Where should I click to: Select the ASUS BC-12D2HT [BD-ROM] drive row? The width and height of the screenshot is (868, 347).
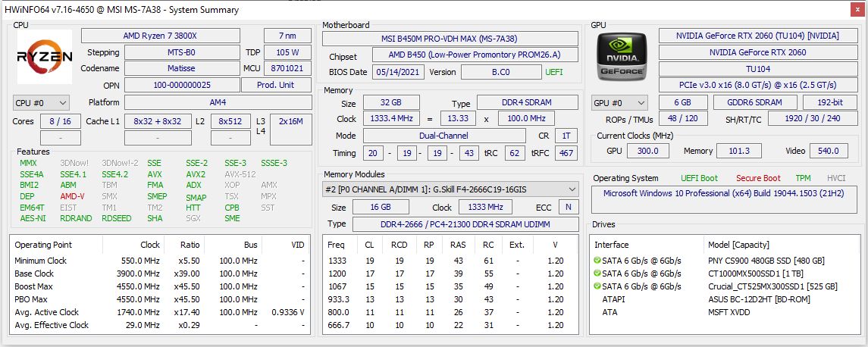tap(725, 299)
